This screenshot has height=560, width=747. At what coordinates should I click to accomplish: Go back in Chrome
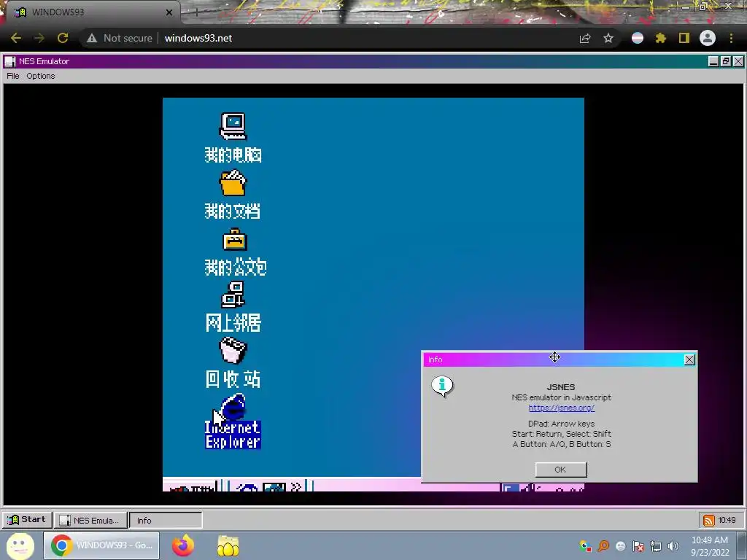point(16,38)
